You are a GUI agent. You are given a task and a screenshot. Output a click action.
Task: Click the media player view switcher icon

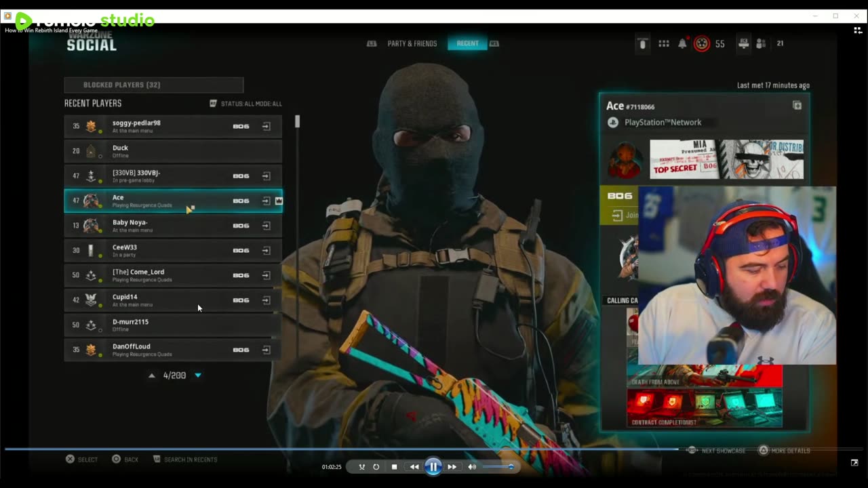point(858,30)
